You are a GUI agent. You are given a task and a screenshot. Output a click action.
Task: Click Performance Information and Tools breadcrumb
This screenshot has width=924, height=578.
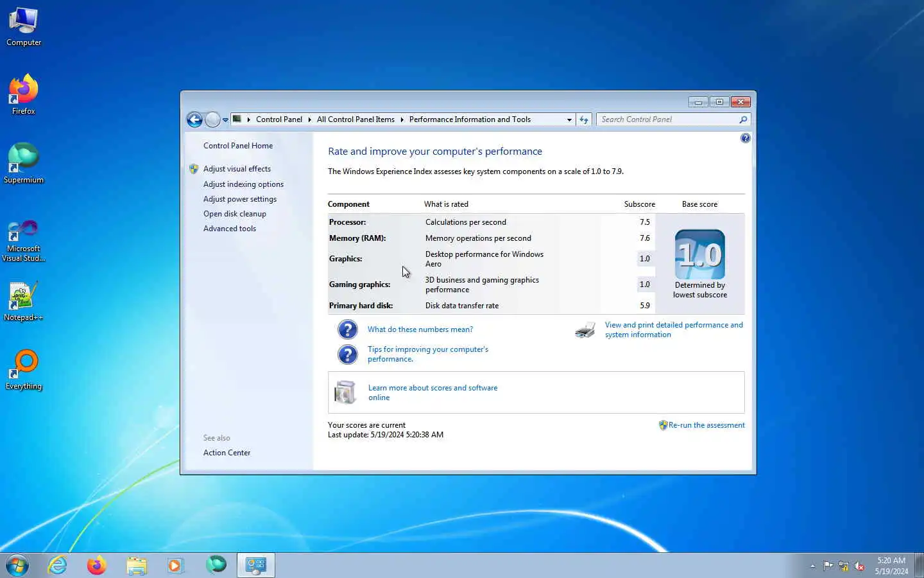[470, 119]
